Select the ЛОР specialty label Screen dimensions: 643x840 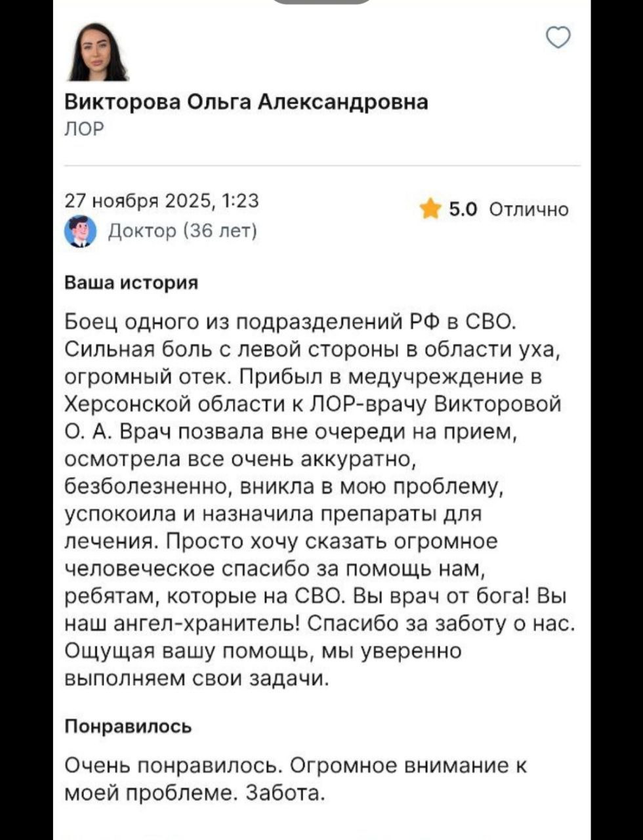85,129
